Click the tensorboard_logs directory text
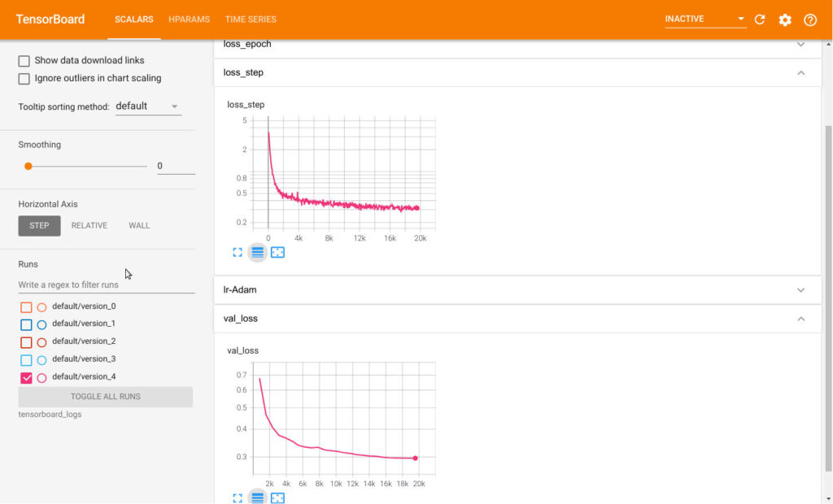833x504 pixels. (x=50, y=415)
